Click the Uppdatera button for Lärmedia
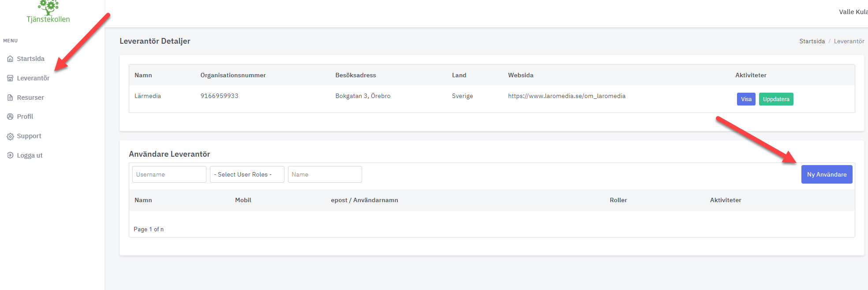Image resolution: width=868 pixels, height=290 pixels. point(776,99)
